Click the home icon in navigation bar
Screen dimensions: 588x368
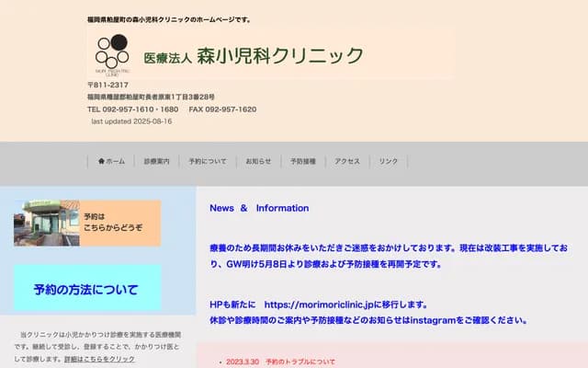click(x=102, y=161)
